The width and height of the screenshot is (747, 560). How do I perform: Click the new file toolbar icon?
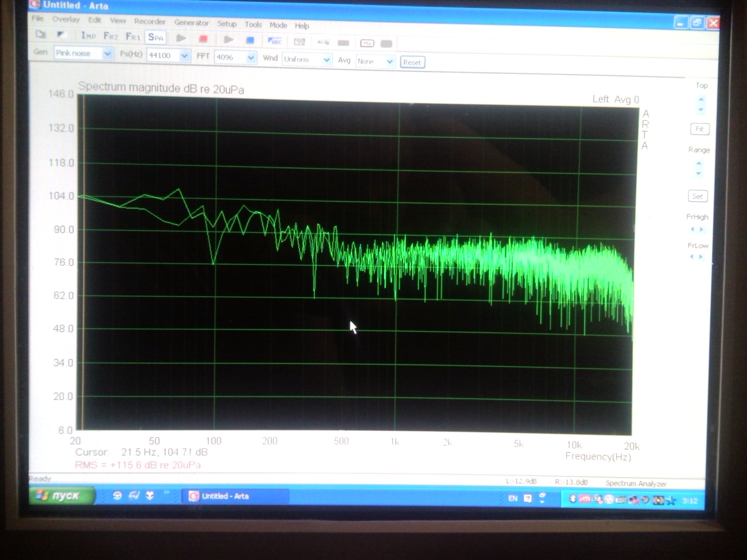[40, 35]
